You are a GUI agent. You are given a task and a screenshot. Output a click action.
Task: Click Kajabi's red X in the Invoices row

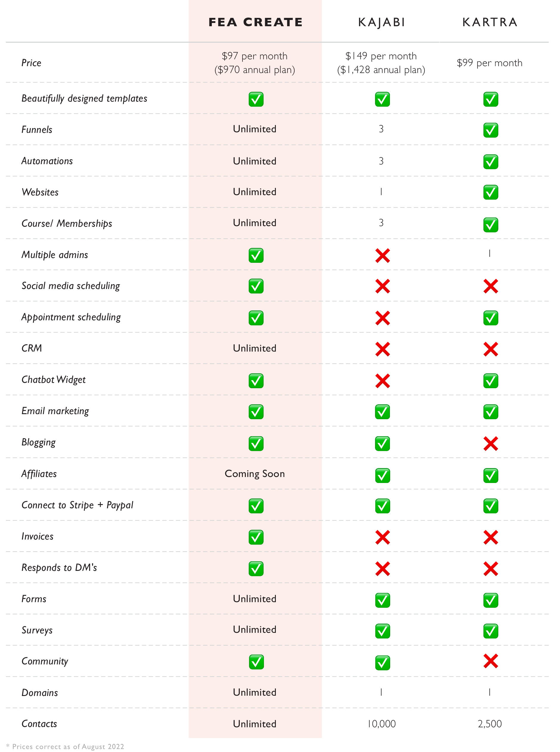tap(382, 537)
